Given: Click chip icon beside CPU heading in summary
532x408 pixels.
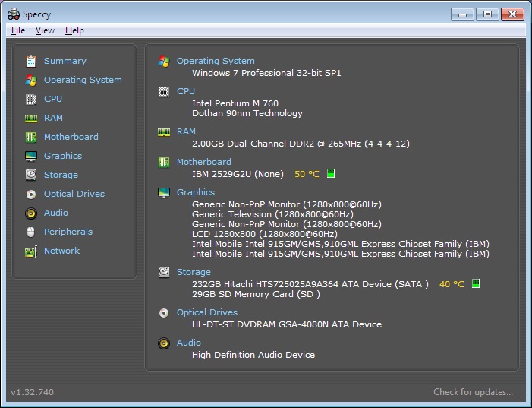Looking at the screenshot, I should coord(164,92).
